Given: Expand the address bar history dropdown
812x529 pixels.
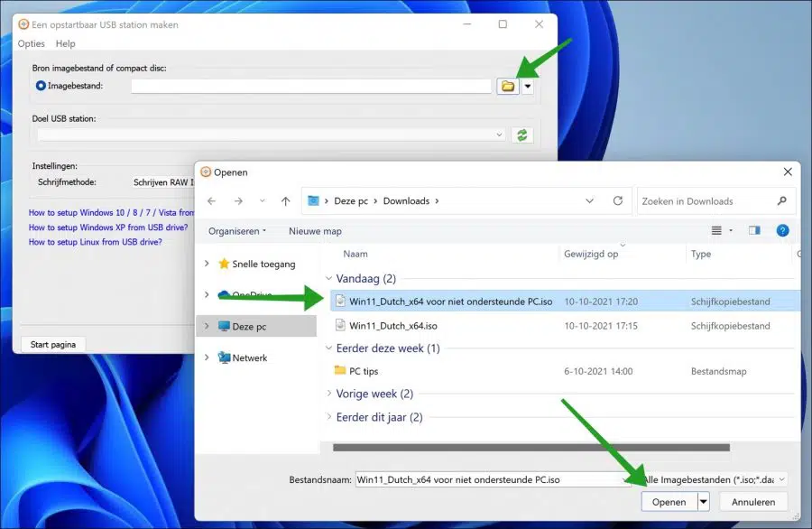Looking at the screenshot, I should point(589,201).
